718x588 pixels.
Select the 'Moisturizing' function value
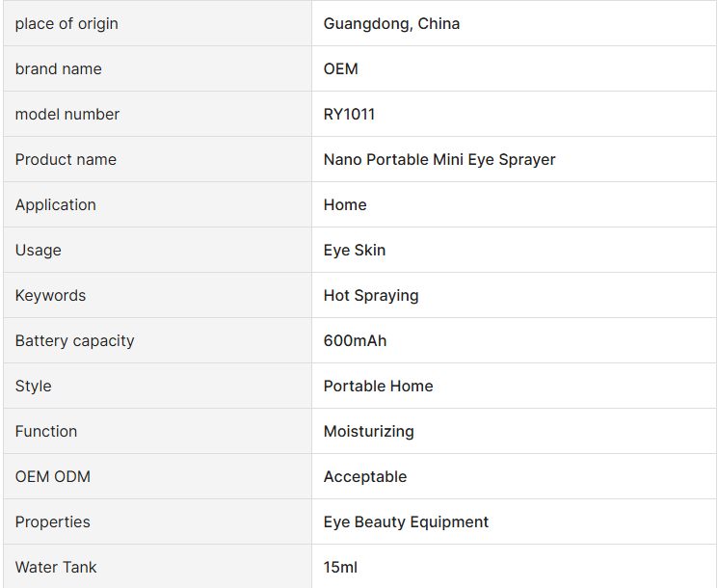tap(368, 431)
